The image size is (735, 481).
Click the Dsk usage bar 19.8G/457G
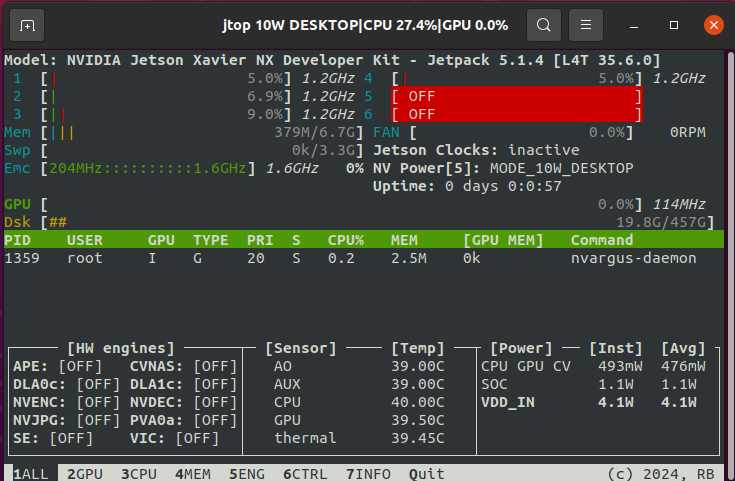(x=377, y=222)
